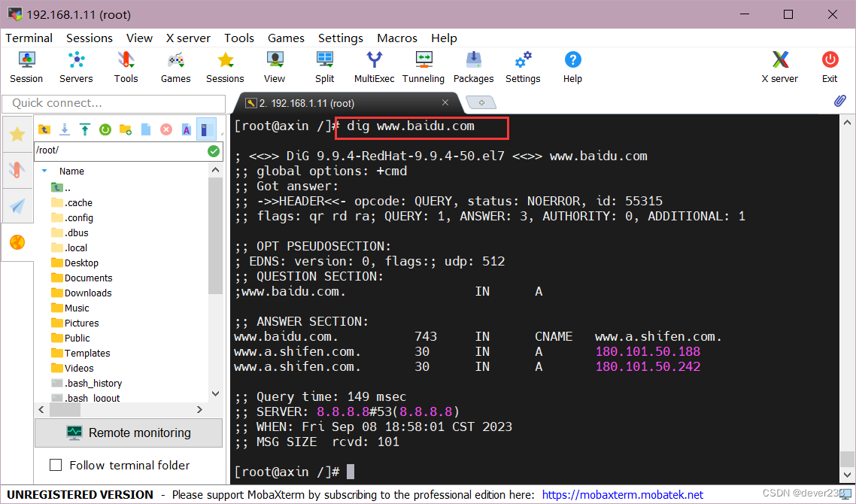Open the Tools toolbar icon

point(126,67)
